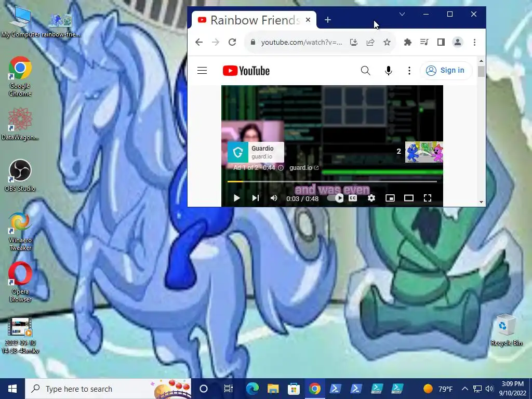Select the My Computer desktop icon
The width and height of the screenshot is (532, 399).
pyautogui.click(x=20, y=21)
